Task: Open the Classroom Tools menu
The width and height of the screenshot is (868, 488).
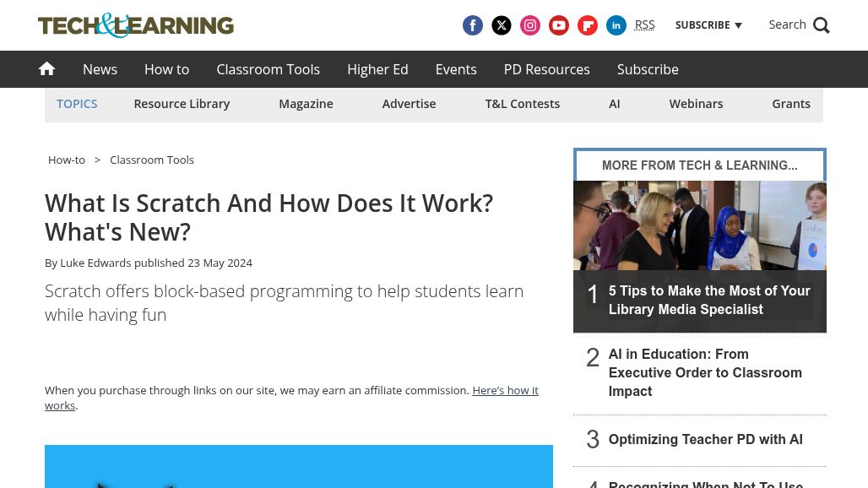Action: coord(268,69)
